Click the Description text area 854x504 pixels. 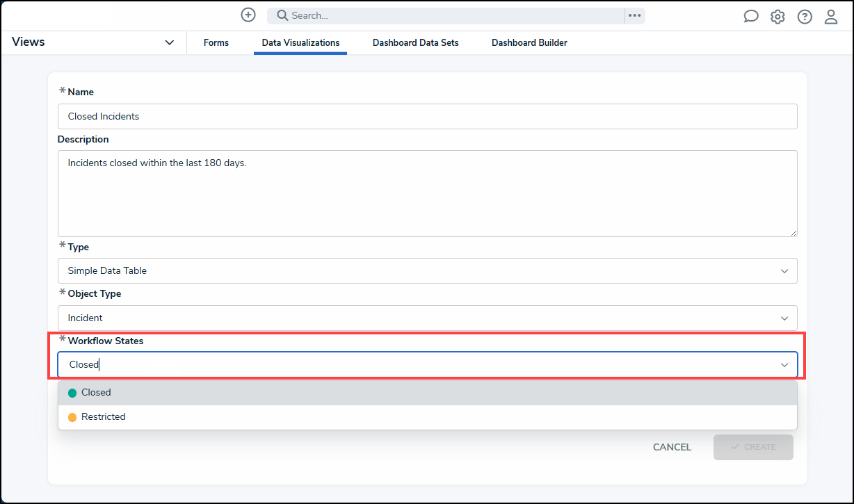[x=427, y=193]
